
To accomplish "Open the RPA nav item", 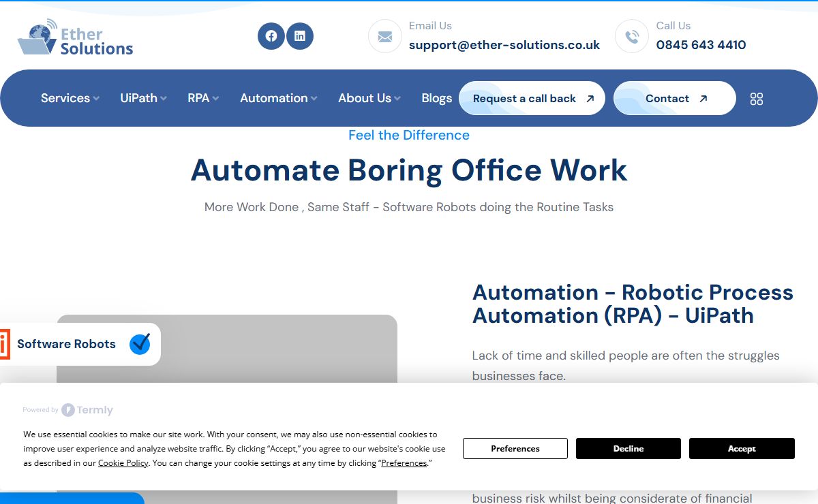I will [198, 98].
